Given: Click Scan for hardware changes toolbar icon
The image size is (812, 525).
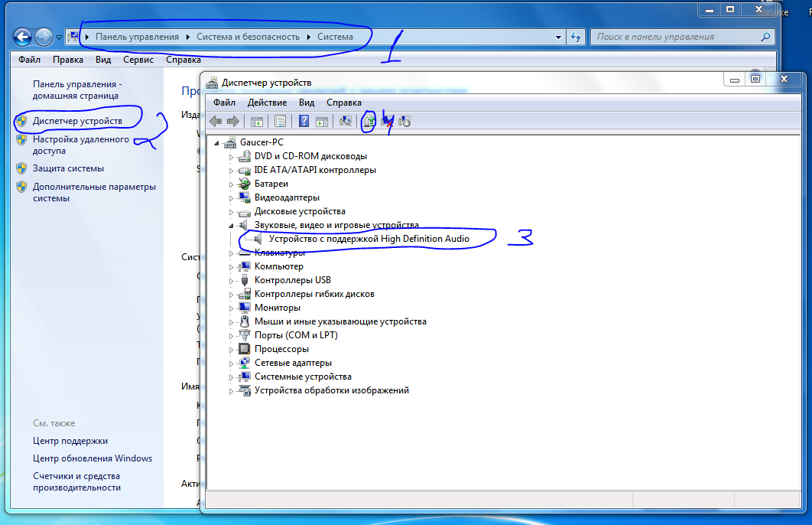Looking at the screenshot, I should pos(346,121).
